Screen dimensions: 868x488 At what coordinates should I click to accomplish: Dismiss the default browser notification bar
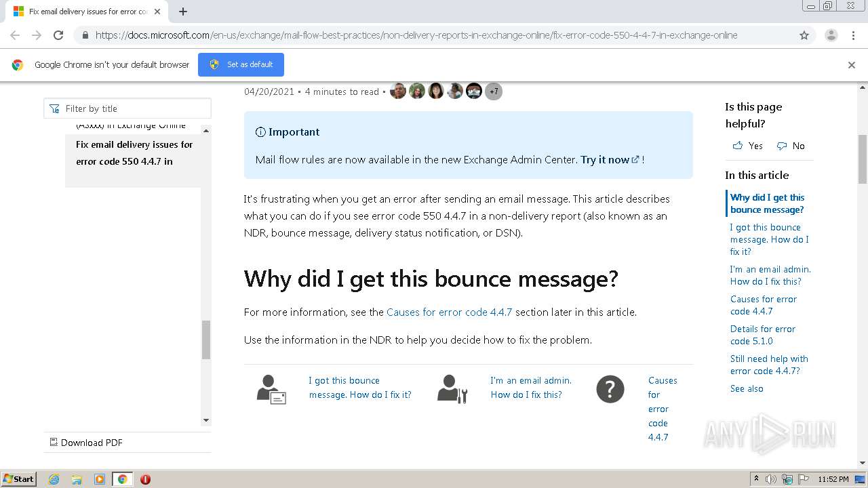[852, 65]
